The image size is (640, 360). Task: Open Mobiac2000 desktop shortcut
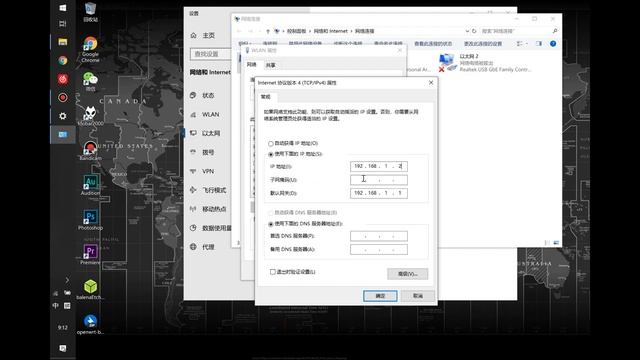click(90, 116)
